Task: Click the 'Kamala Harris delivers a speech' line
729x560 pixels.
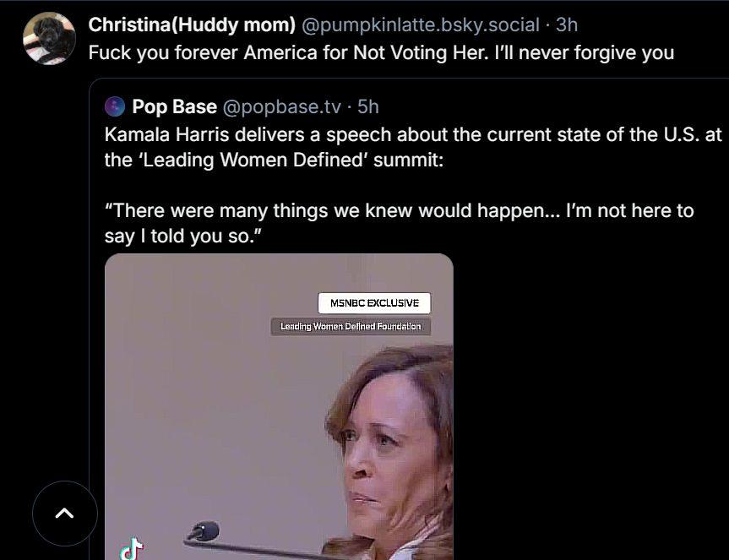Action: [413, 135]
